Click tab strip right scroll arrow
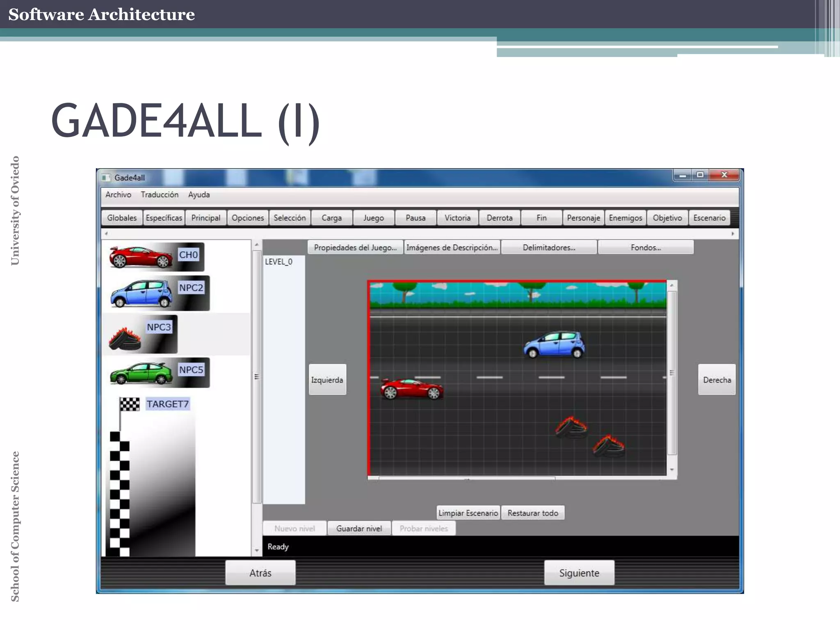This screenshot has height=630, width=840. [x=733, y=234]
